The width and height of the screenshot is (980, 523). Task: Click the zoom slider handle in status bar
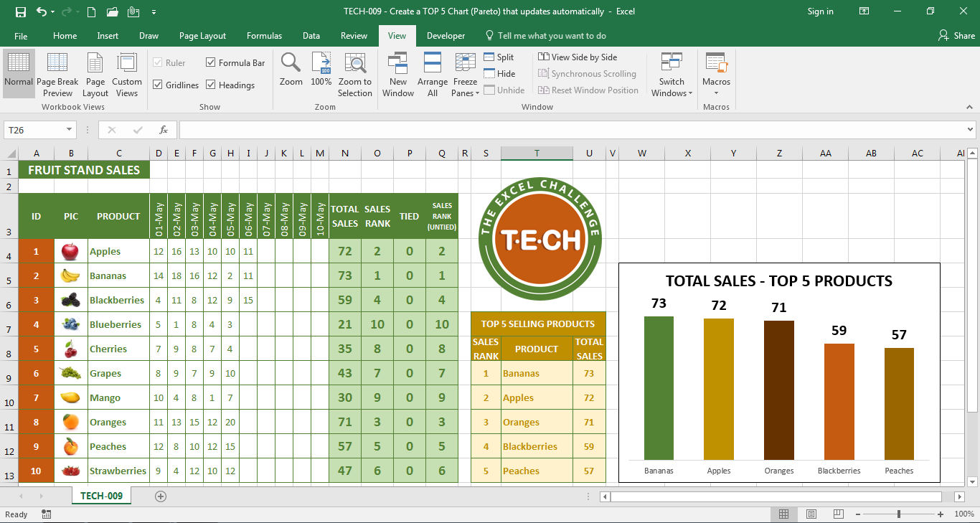(x=899, y=514)
